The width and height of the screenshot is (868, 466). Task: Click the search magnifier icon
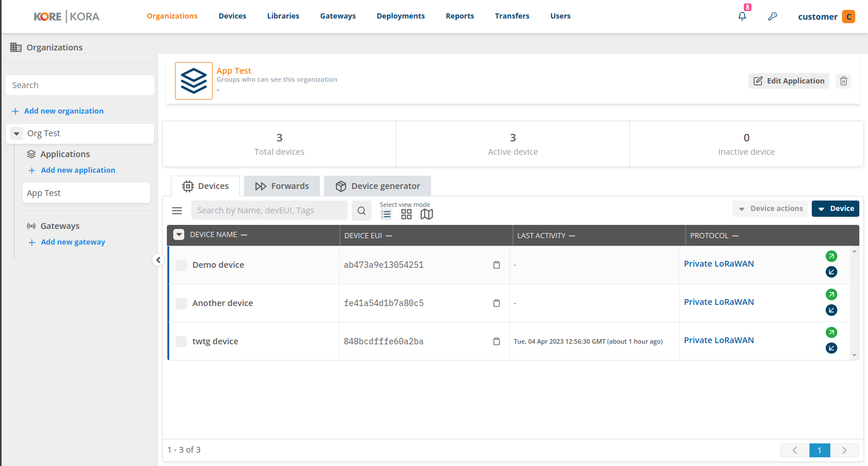pos(361,210)
